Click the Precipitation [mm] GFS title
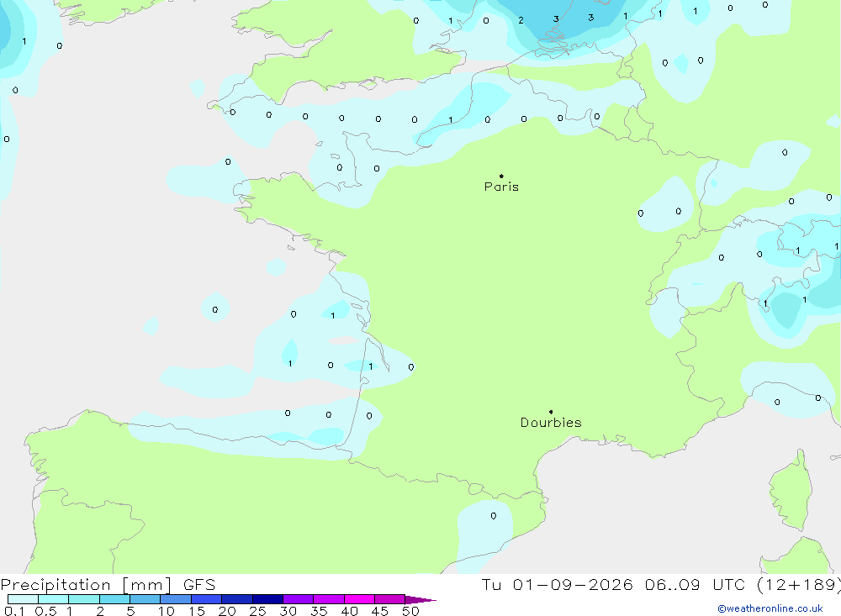Viewport: 841px width, 616px height. point(108,584)
